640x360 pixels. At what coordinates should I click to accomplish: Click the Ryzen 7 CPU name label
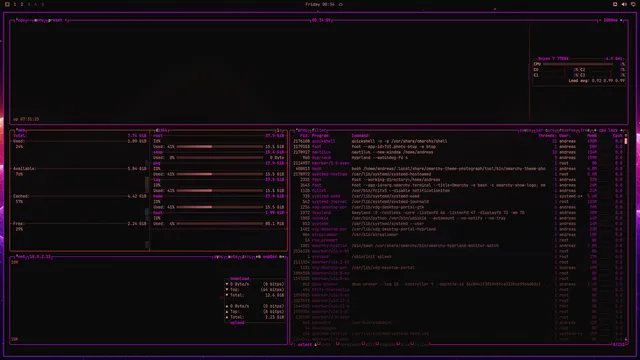[553, 59]
